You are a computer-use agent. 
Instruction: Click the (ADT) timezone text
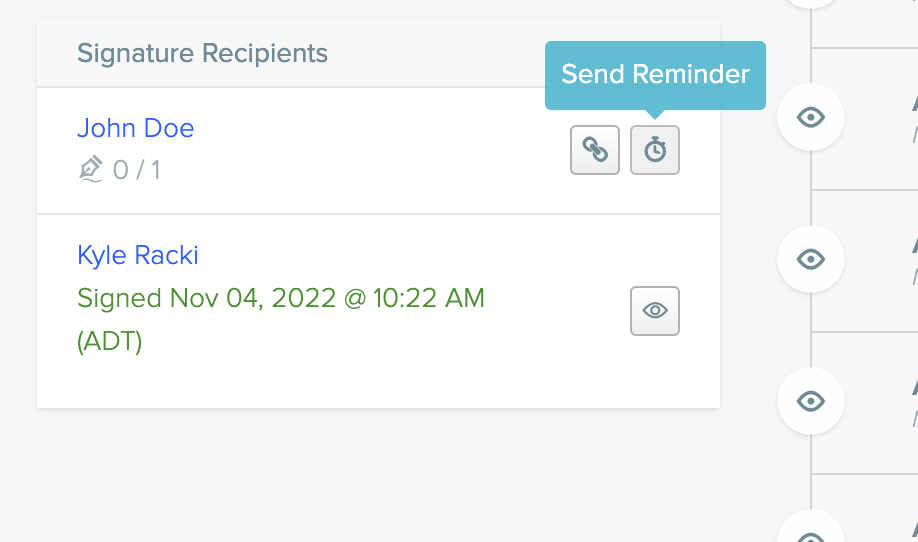click(109, 341)
